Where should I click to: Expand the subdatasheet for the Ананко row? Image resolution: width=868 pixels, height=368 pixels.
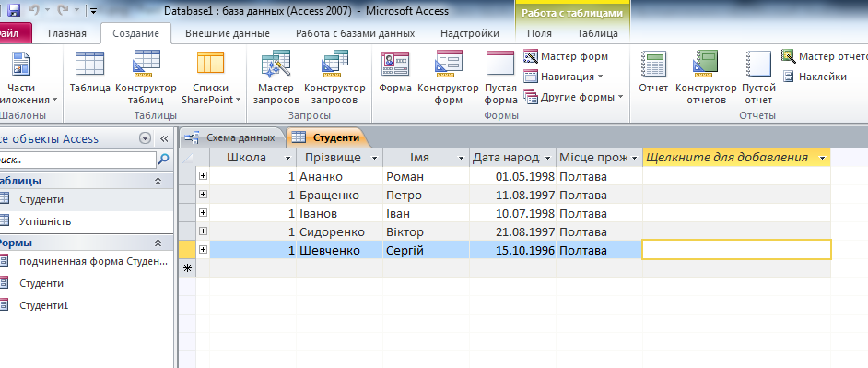click(203, 176)
